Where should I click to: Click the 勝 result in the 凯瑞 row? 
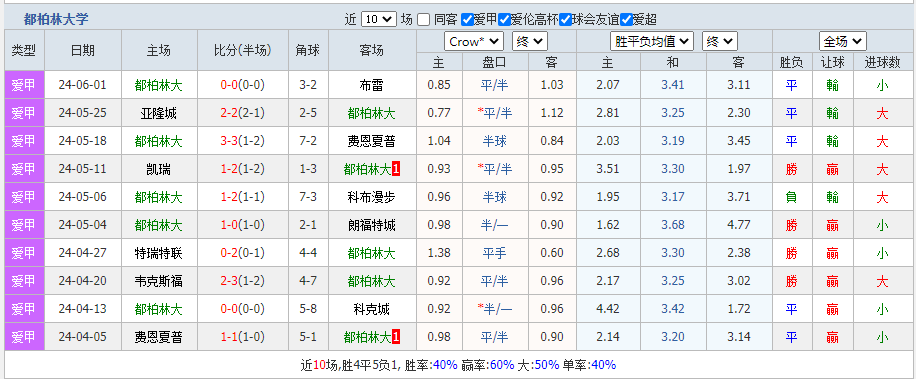(791, 169)
